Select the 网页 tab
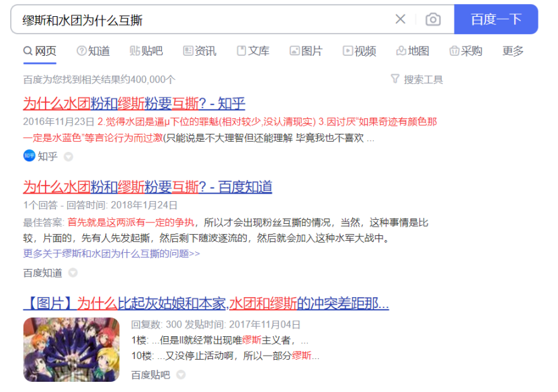The width and height of the screenshot is (558, 392). tap(40, 51)
